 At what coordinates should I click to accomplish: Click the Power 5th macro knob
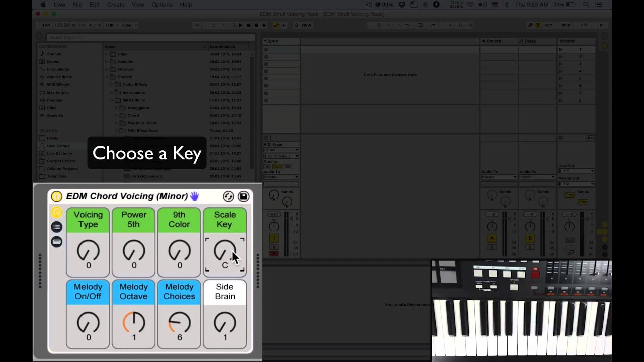click(x=134, y=250)
